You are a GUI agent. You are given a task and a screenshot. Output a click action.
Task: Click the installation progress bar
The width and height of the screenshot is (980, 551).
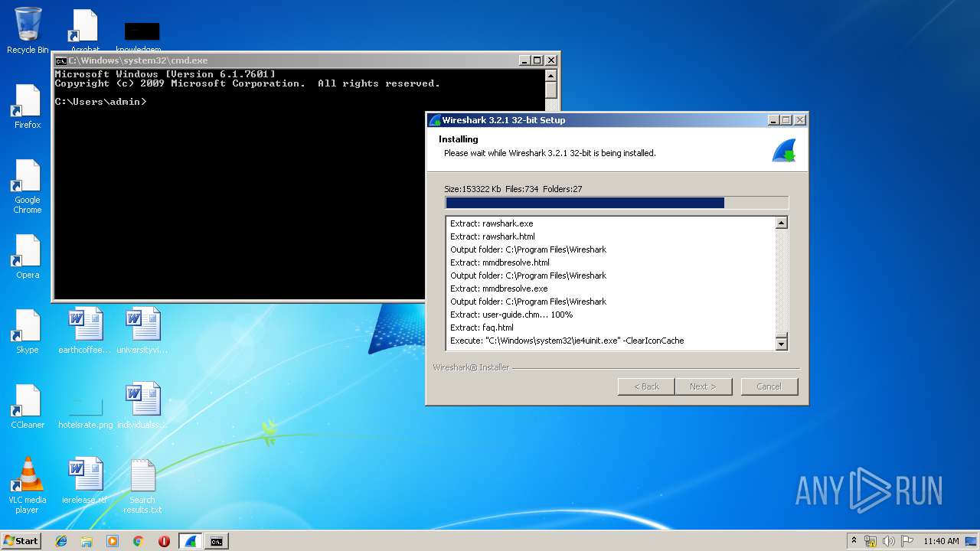coord(617,203)
